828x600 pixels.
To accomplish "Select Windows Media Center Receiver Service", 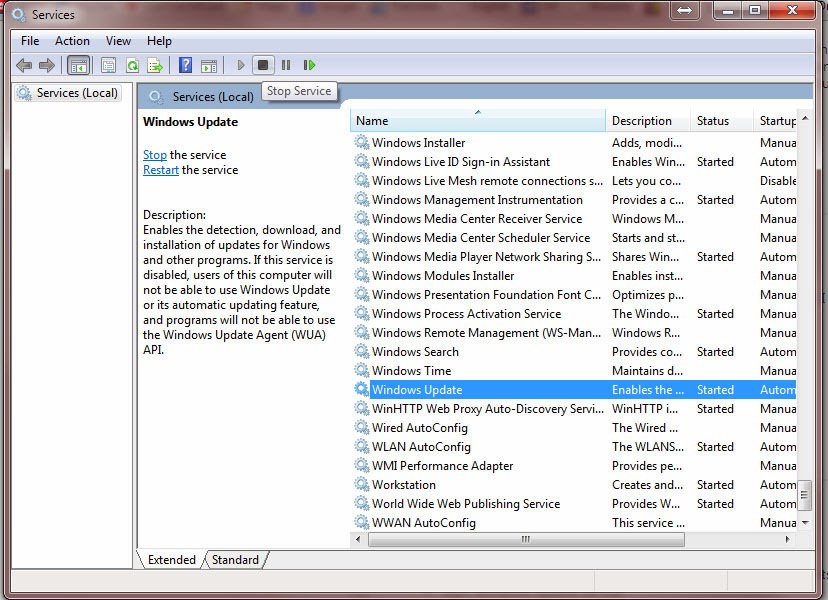I will point(574,219).
